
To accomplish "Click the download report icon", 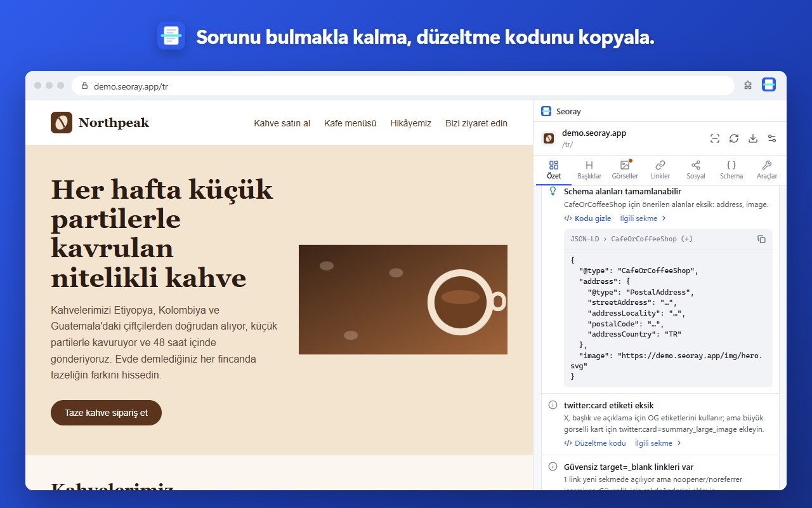I will (x=753, y=138).
